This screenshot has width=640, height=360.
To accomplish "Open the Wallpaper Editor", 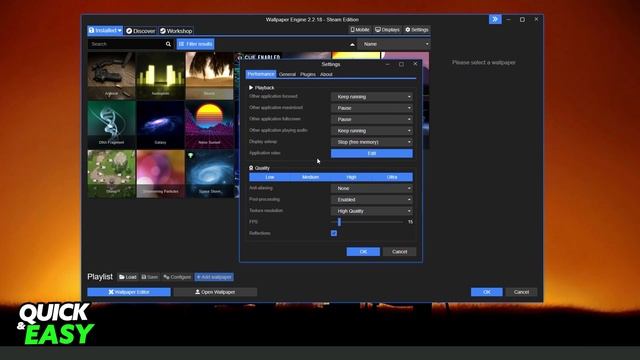I will [129, 292].
